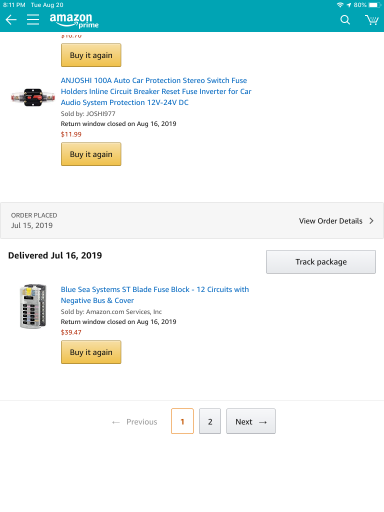The image size is (384, 512).
Task: Open the shopping cart icon
Action: coord(372,20)
